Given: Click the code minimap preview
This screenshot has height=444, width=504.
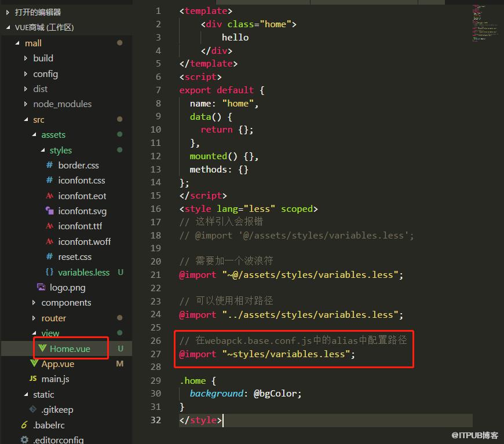Looking at the screenshot, I should [485, 24].
